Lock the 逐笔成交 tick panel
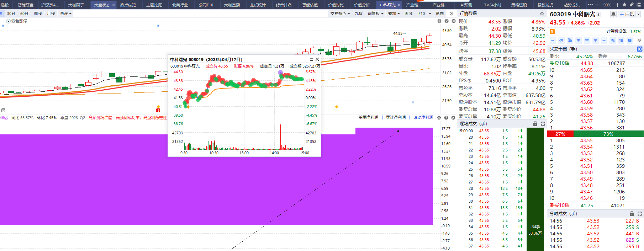The height and width of the screenshot is (251, 644). [535, 124]
